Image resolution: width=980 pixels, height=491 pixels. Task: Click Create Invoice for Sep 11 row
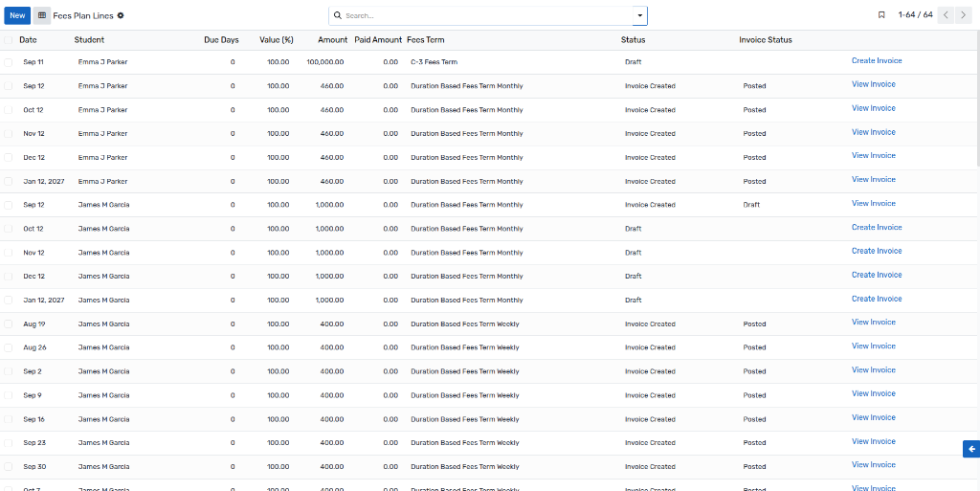pyautogui.click(x=877, y=60)
